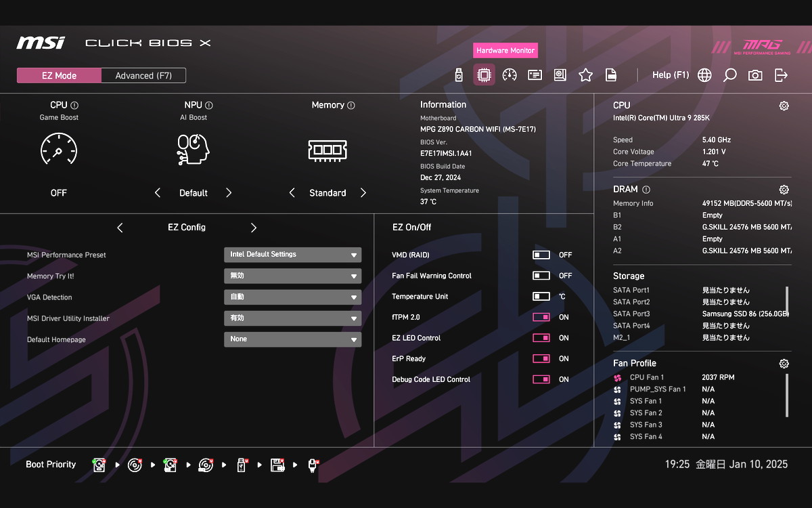Open Default Homepage dropdown
This screenshot has width=812, height=508.
click(293, 339)
